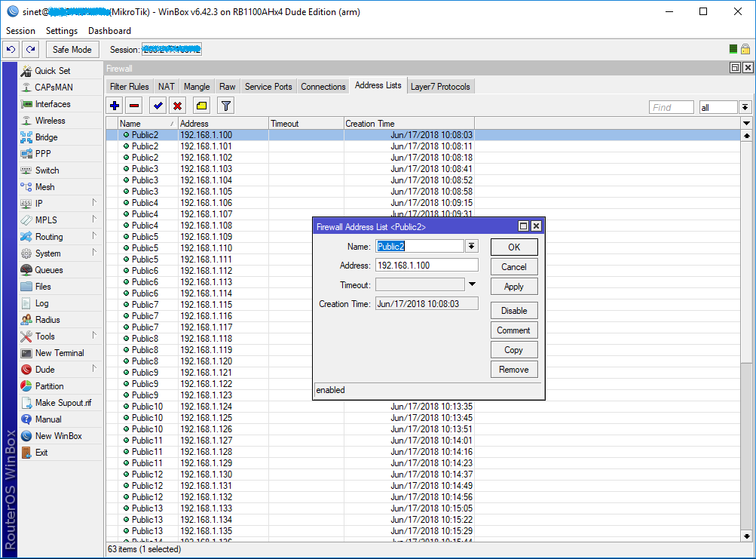
Task: Open the Quick Set wizard
Action: click(53, 70)
